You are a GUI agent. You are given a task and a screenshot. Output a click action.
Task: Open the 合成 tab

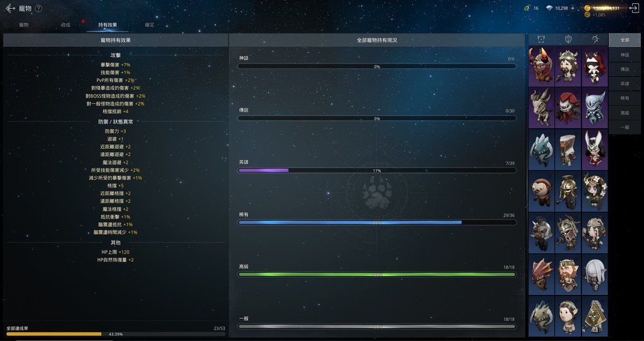click(66, 25)
